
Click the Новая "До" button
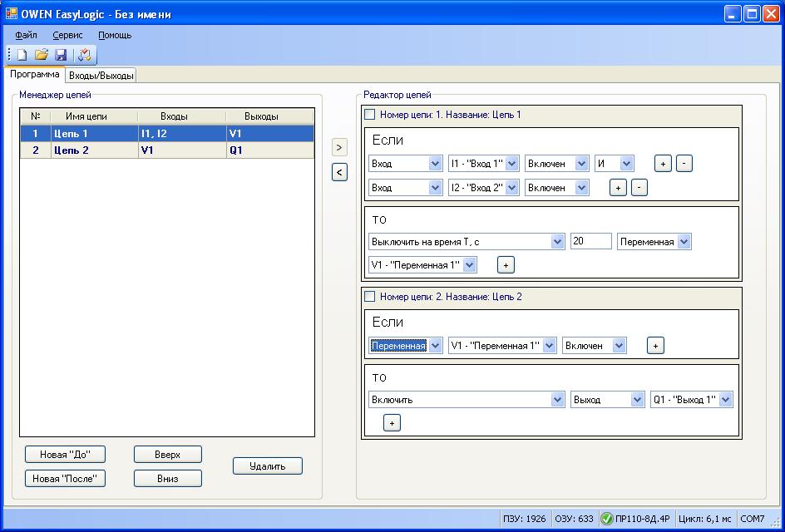click(65, 455)
